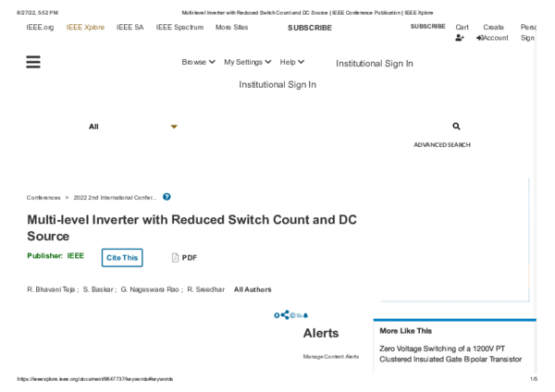Image resolution: width=555 pixels, height=392 pixels.
Task: Click Manage Content Alerts link
Action: pyautogui.click(x=330, y=356)
